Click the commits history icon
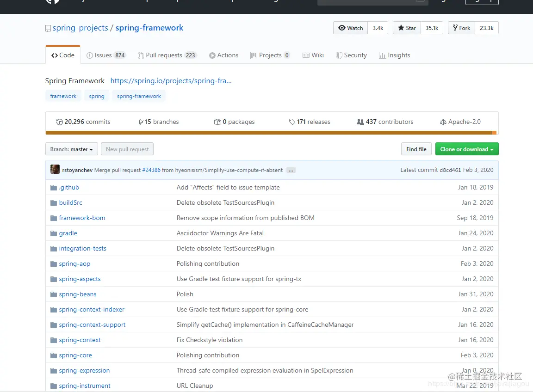The height and width of the screenshot is (392, 533). [60, 122]
